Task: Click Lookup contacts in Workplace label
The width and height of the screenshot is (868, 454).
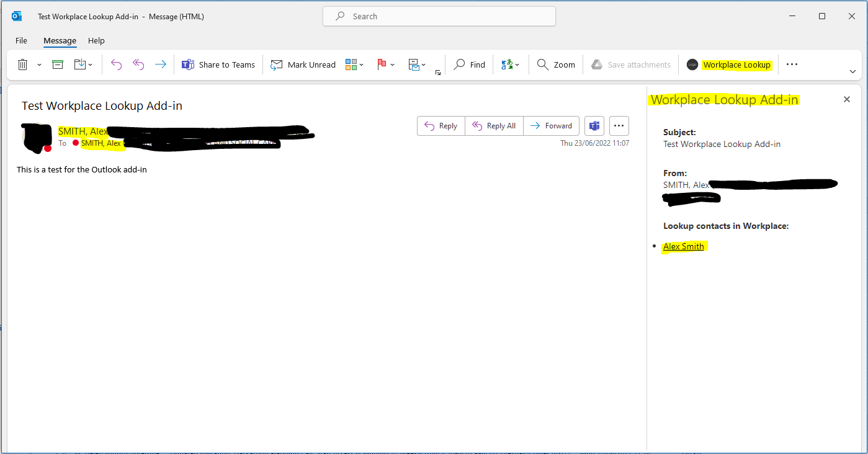Action: pos(726,226)
